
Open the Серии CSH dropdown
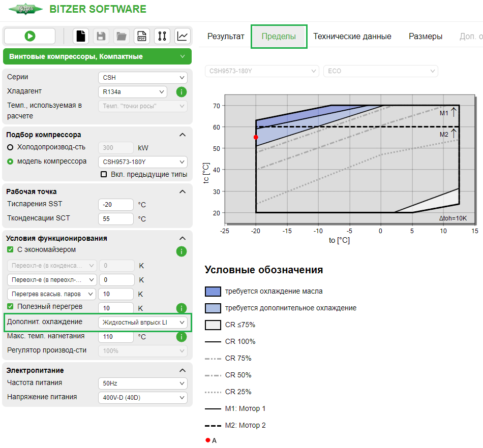tap(142, 78)
